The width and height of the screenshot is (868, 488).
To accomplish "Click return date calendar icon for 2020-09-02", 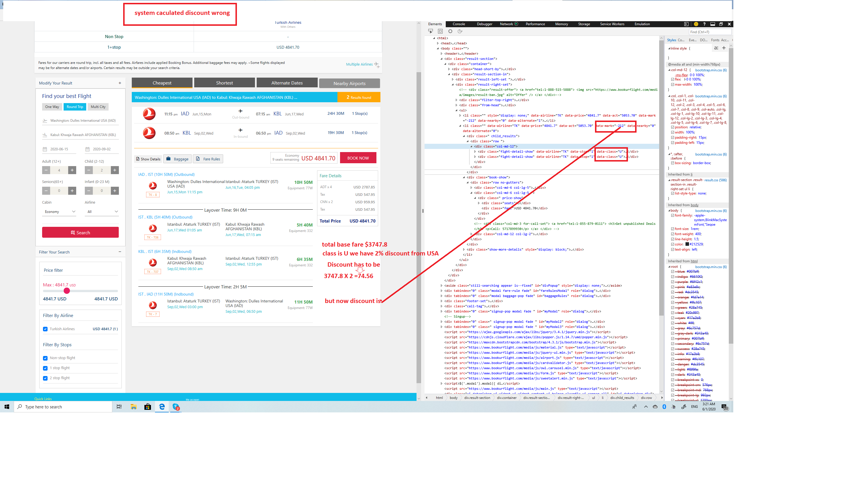I will [x=87, y=149].
